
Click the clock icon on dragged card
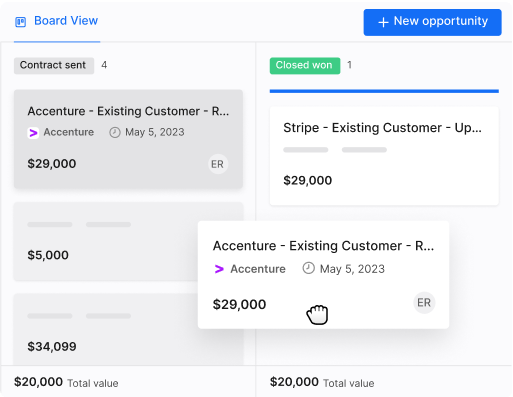[x=308, y=268]
